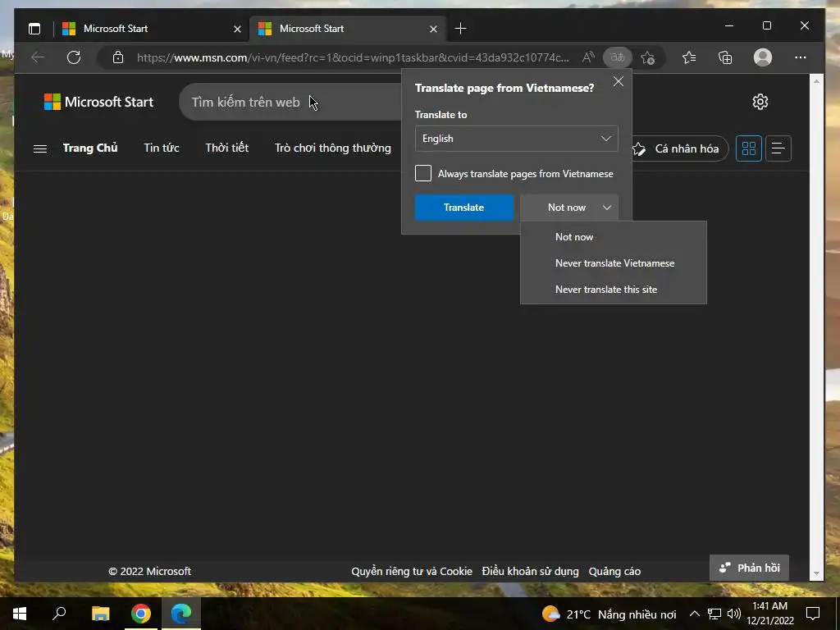The width and height of the screenshot is (840, 630).
Task: Click the Microsoft Start logo
Action: click(x=98, y=102)
